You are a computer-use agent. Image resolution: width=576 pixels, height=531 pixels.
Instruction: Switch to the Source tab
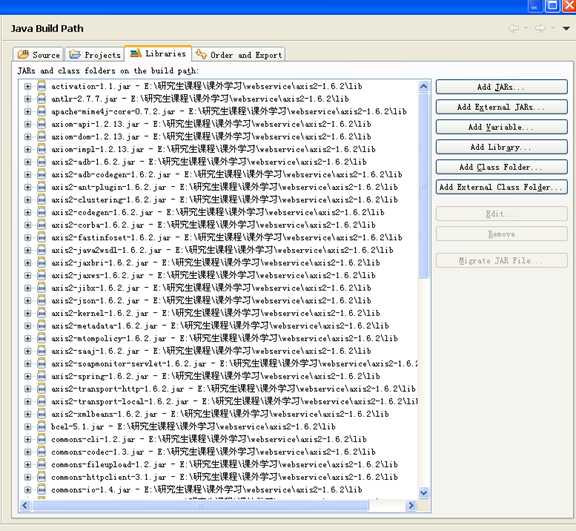pyautogui.click(x=38, y=55)
